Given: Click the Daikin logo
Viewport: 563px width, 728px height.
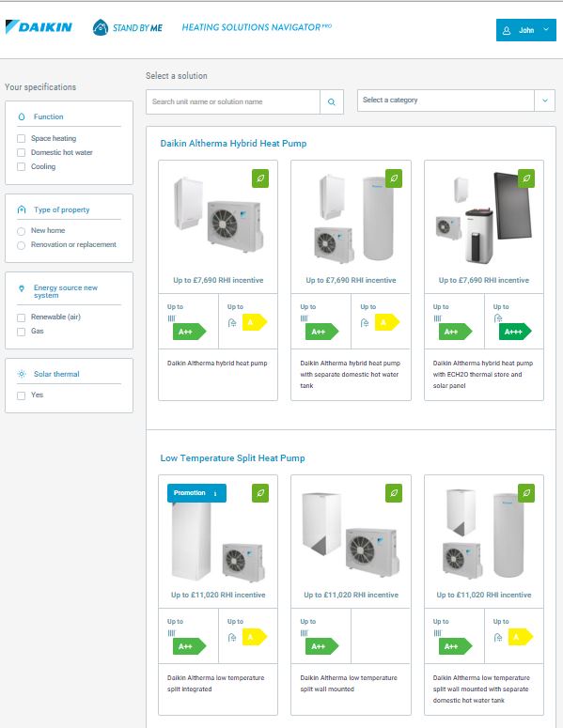Looking at the screenshot, I should [39, 27].
